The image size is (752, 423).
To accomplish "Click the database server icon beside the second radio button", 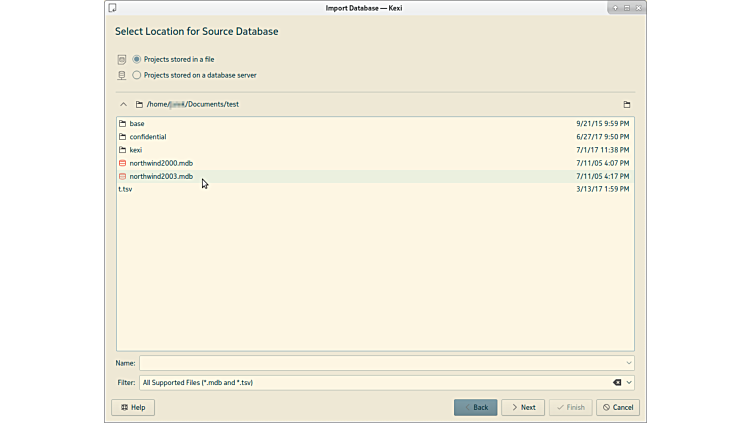I will pos(122,75).
